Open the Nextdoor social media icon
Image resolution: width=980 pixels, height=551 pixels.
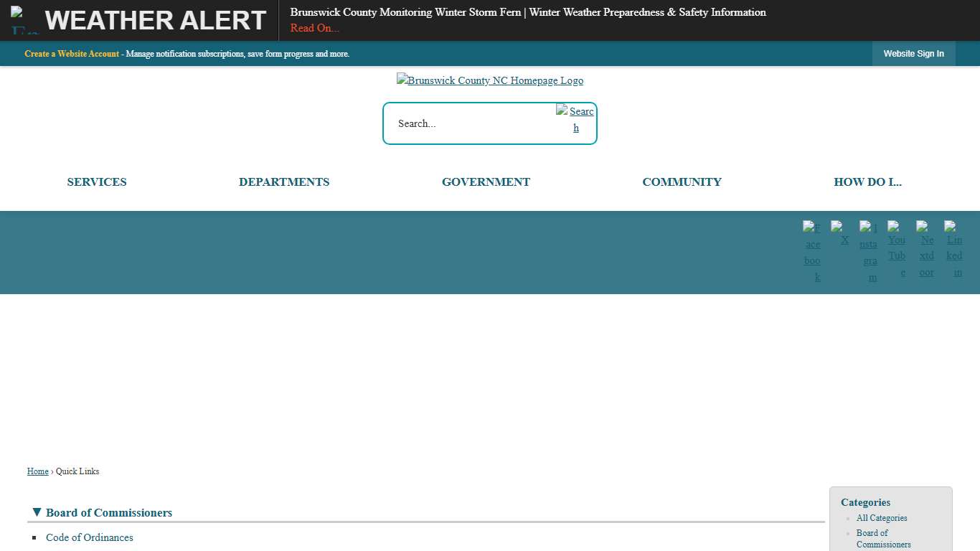click(925, 248)
